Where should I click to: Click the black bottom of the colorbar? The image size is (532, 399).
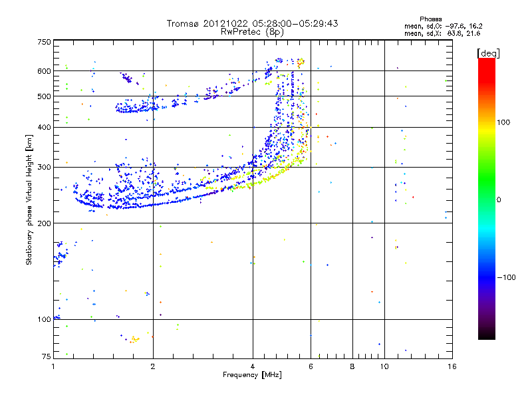(x=486, y=334)
